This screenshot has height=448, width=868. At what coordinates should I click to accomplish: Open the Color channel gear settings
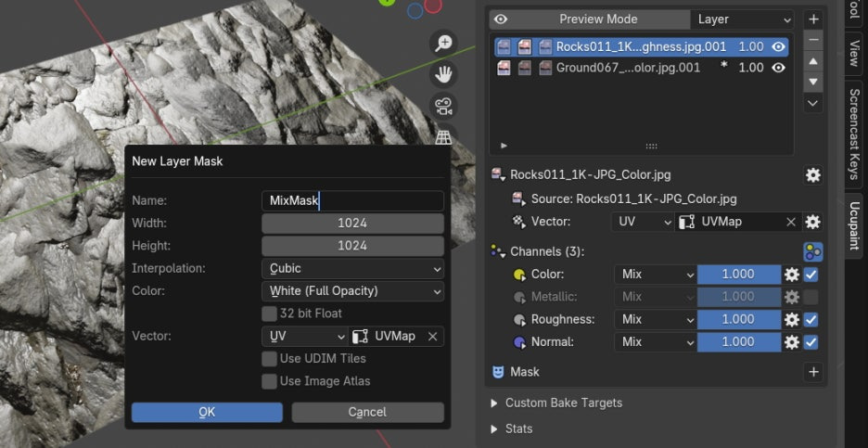coord(792,275)
